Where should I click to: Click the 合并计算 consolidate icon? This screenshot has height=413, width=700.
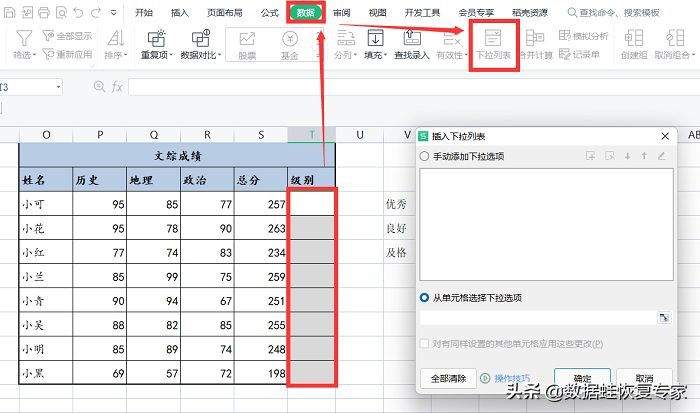pyautogui.click(x=535, y=38)
